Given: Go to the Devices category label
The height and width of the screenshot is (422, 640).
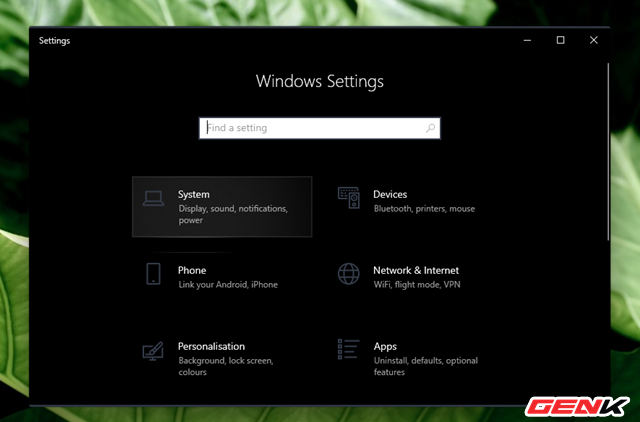Looking at the screenshot, I should 390,194.
